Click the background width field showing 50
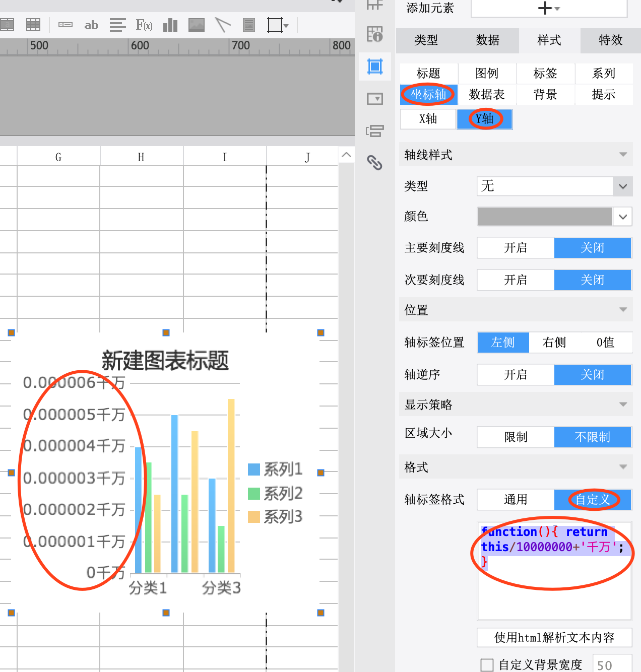 coord(612,664)
